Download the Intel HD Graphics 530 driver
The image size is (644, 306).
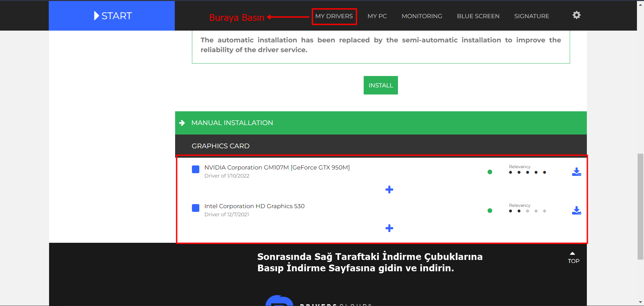click(x=576, y=211)
